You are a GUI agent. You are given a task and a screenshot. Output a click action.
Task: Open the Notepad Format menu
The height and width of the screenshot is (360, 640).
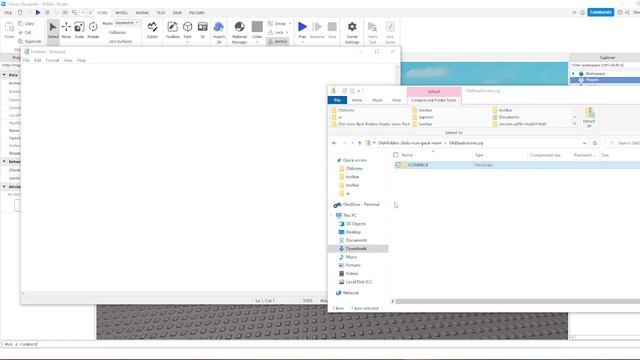coord(52,60)
